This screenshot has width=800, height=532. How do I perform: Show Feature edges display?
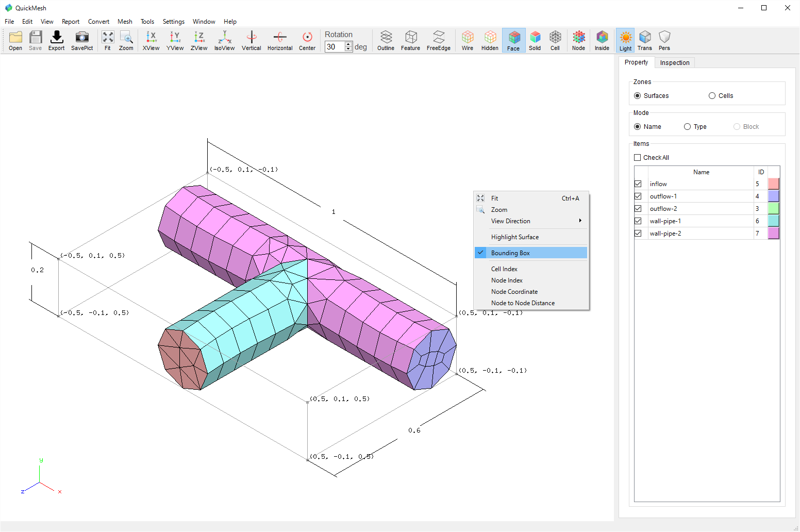(411, 40)
